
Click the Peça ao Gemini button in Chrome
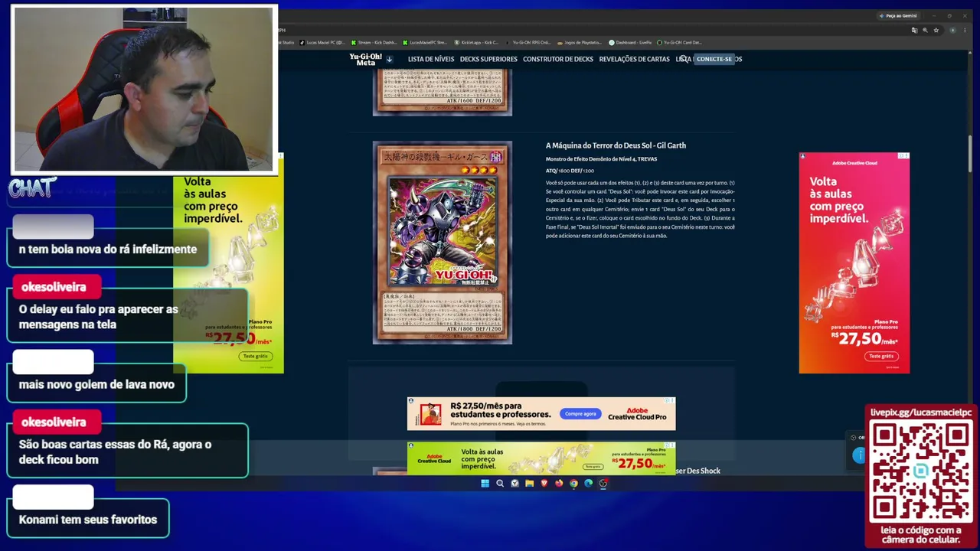899,15
